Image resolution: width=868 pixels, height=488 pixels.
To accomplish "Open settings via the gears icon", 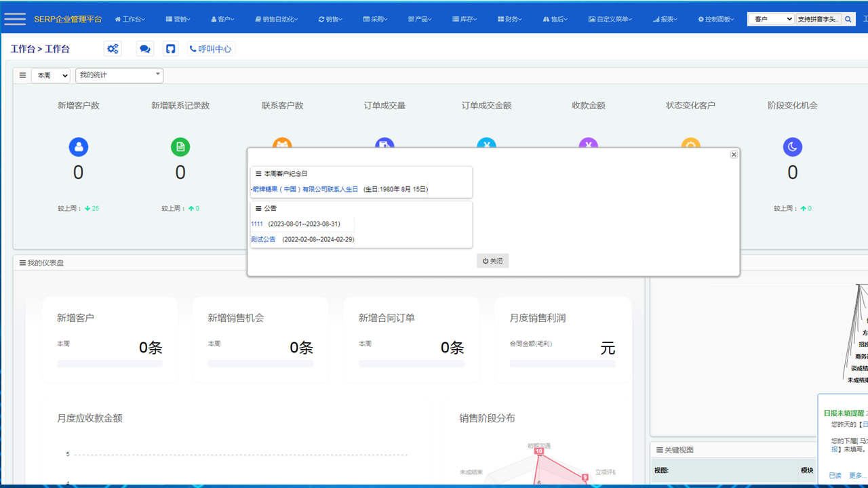I will click(113, 48).
